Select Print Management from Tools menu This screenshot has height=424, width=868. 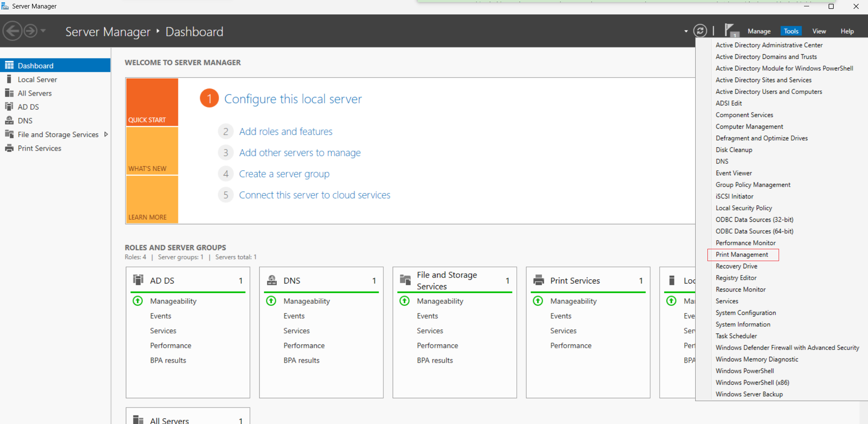(x=742, y=255)
